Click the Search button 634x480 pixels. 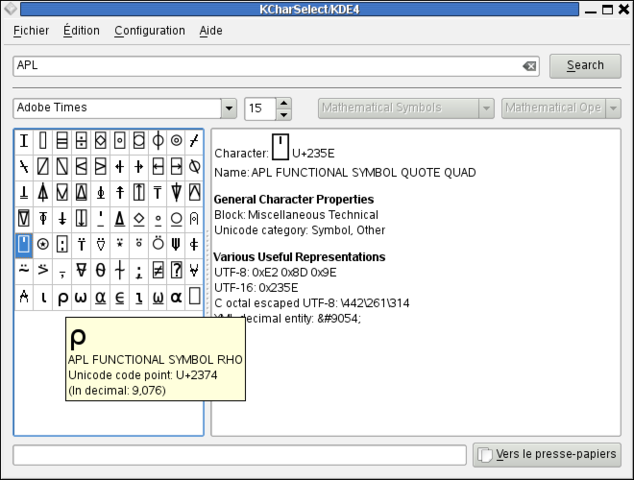click(x=585, y=66)
